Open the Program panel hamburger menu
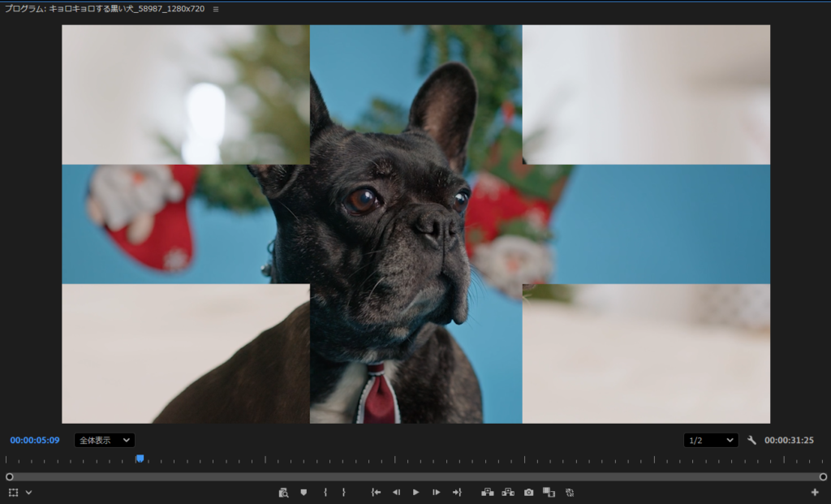The width and height of the screenshot is (831, 504). (216, 9)
